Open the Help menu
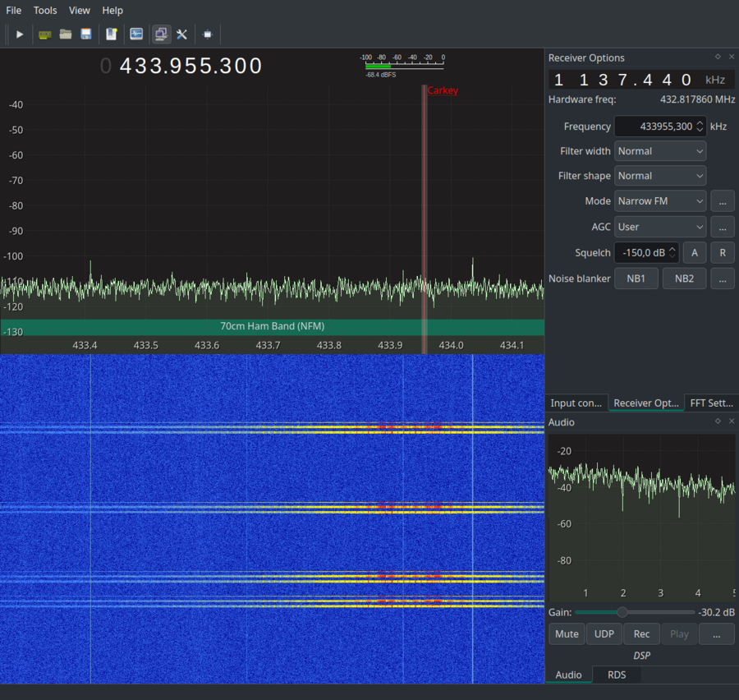This screenshot has height=700, width=739. (x=112, y=11)
